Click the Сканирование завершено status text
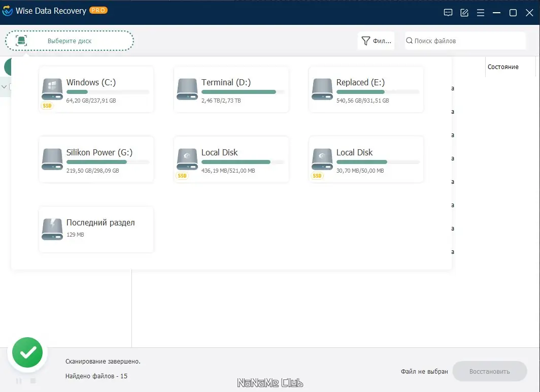 103,362
